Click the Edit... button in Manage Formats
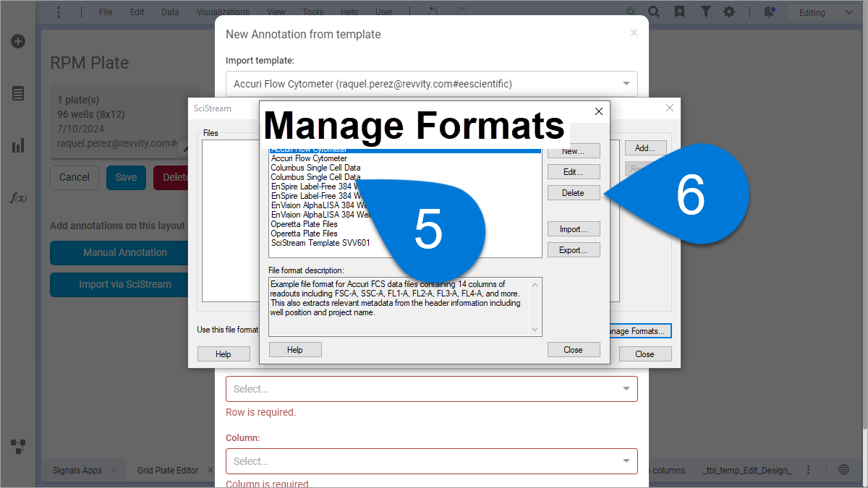 (574, 172)
